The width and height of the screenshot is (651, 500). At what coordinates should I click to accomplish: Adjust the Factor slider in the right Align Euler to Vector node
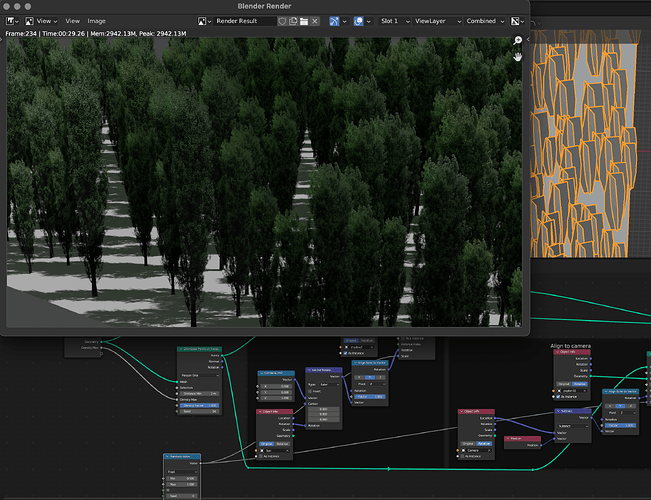coord(620,425)
